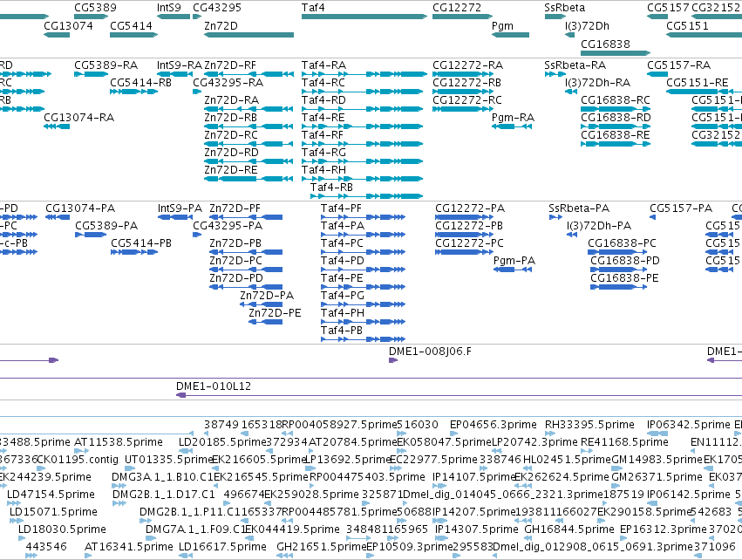Click transcript Zn72D-RB

click(x=248, y=126)
